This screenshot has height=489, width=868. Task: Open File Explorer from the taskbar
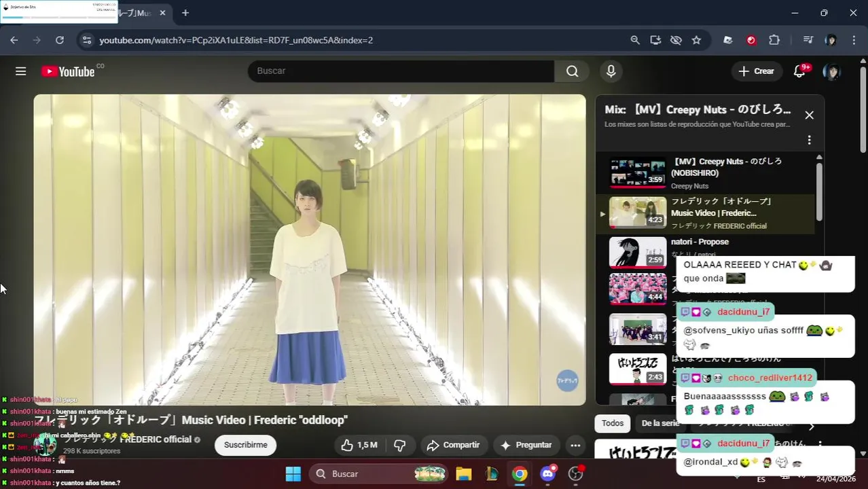click(463, 473)
